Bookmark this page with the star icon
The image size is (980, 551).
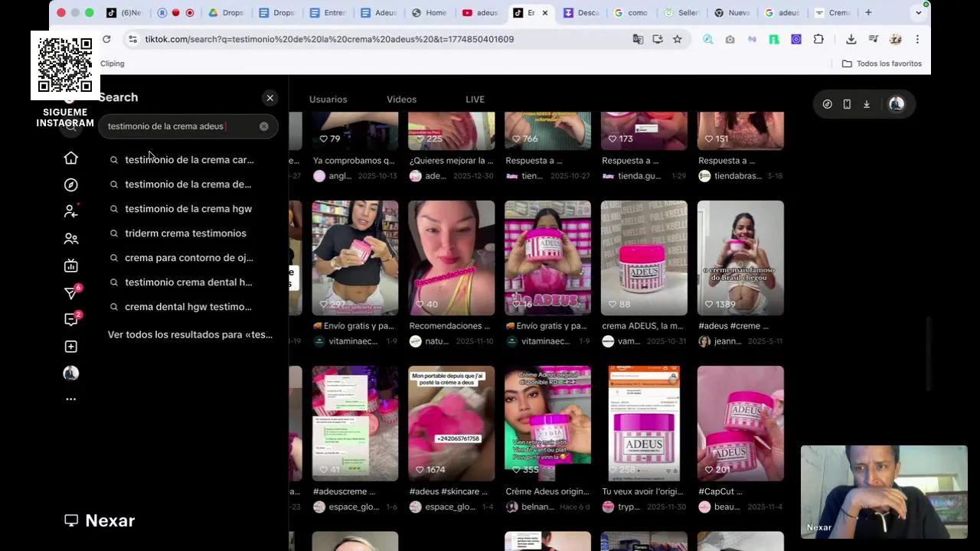point(678,39)
